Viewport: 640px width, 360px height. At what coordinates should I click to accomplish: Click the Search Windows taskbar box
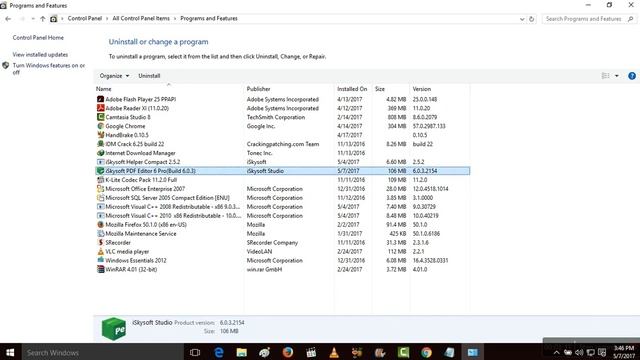[x=102, y=352]
